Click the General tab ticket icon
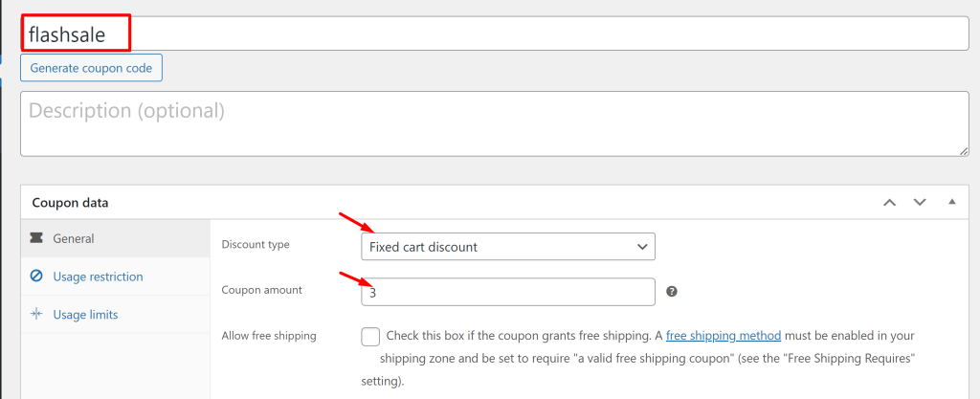 pyautogui.click(x=36, y=238)
